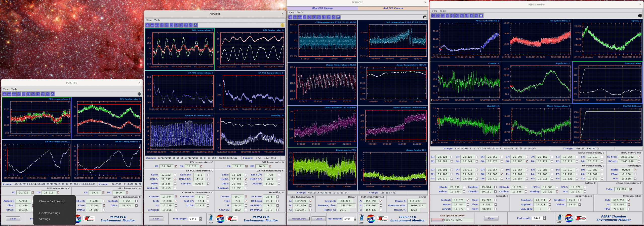Decrease Plot length stepper in PEPSI CCD

(x=355, y=220)
